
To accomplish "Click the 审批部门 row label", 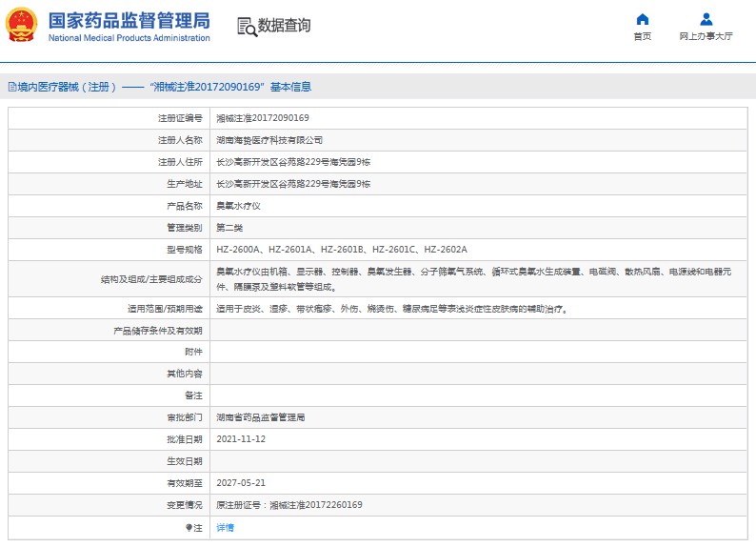I will 185,417.
